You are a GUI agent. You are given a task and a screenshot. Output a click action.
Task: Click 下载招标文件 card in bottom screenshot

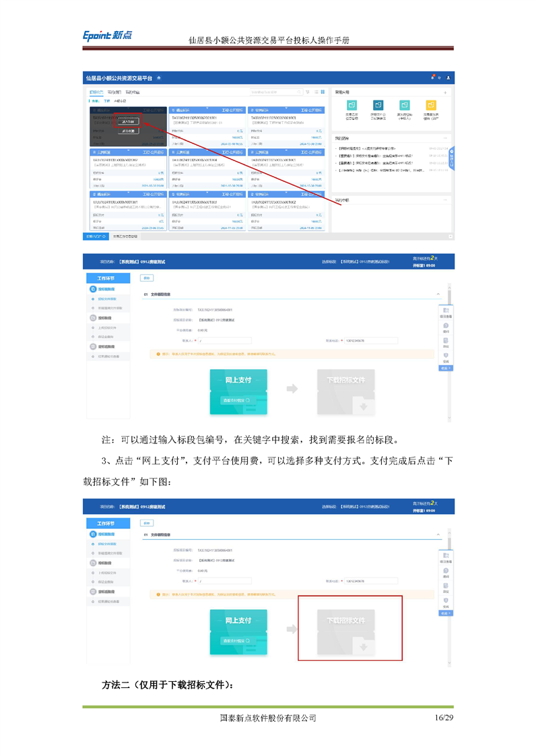click(346, 632)
